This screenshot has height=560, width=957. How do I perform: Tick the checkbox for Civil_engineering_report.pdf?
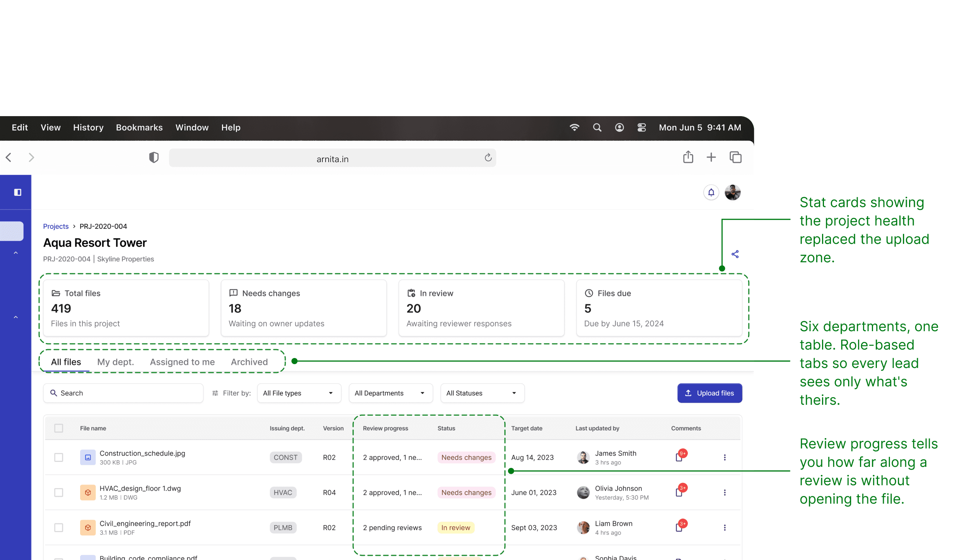pos(59,528)
